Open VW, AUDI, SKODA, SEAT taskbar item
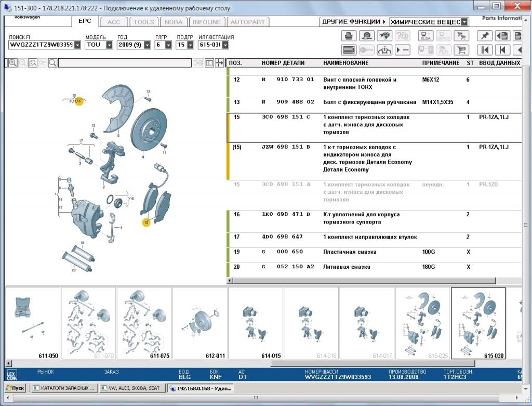Viewport: 532px width, 406px height. coord(133,388)
